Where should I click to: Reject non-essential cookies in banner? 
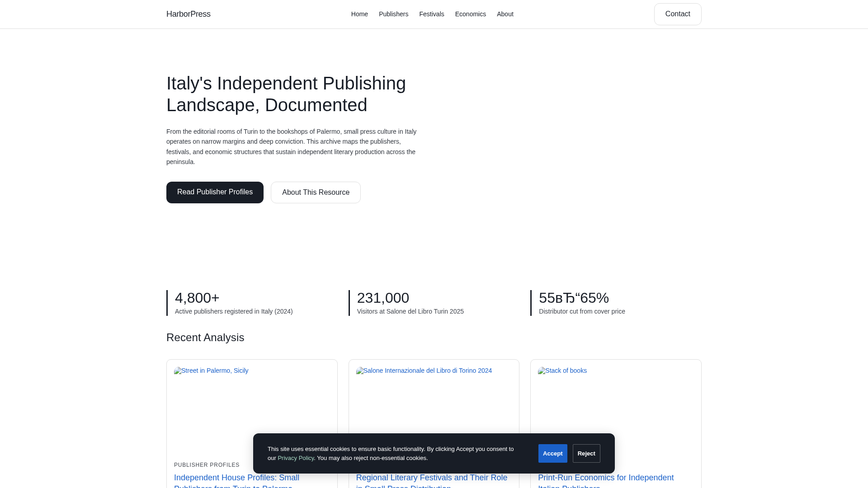click(x=586, y=453)
